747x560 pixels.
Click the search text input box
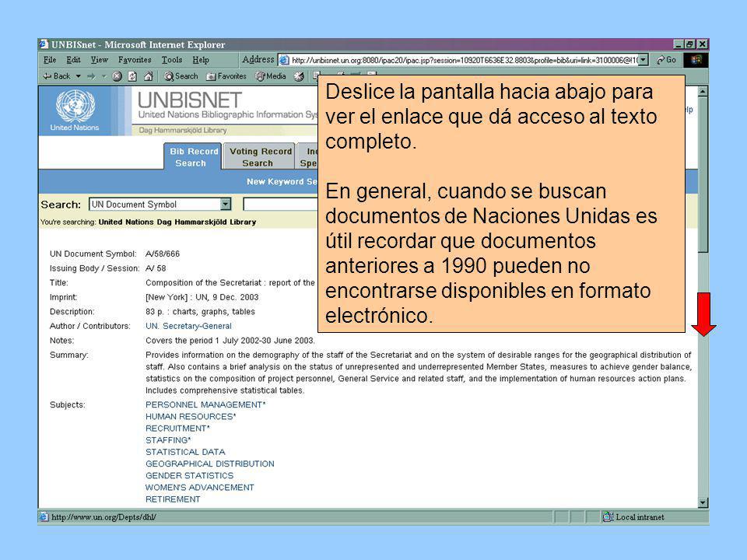280,205
